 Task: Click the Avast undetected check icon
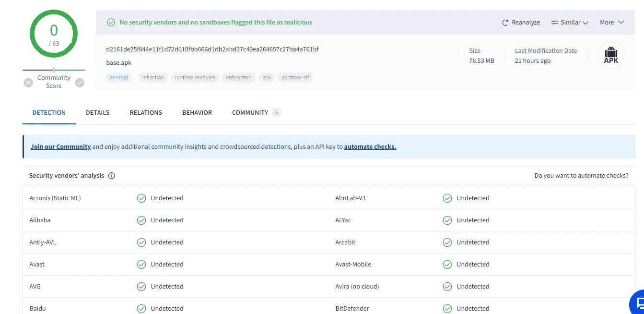(141, 265)
